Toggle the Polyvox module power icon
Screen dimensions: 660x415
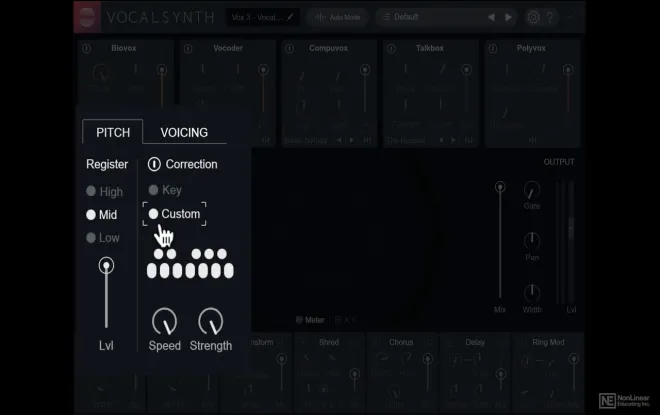tap(492, 49)
